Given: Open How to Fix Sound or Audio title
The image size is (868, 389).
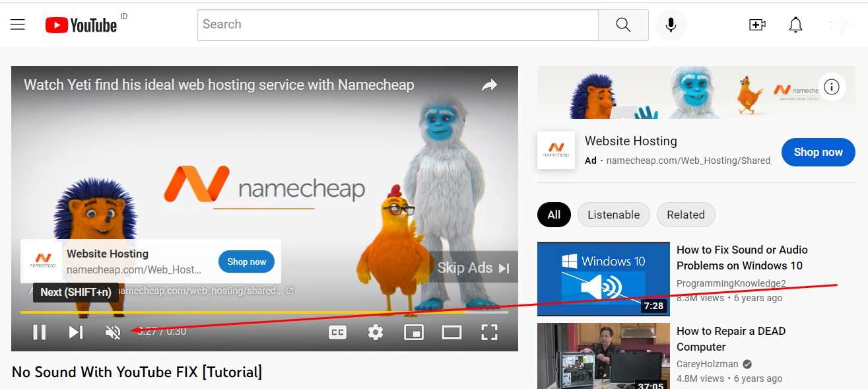Looking at the screenshot, I should coord(742,258).
